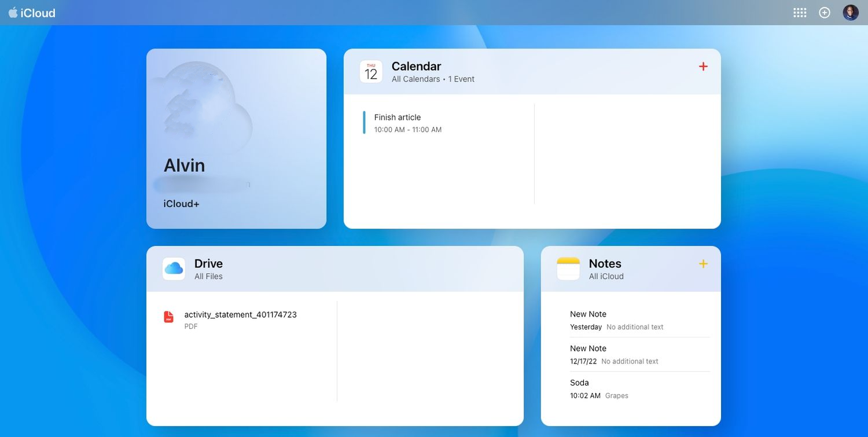
Task: Click the All iCloud label under Notes
Action: coord(606,276)
